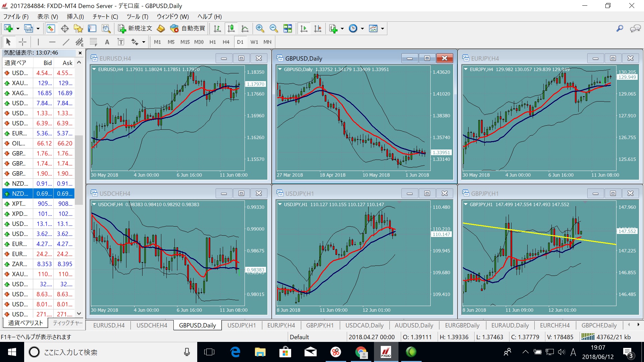
Task: Toggle the Market Watch window icon
Action: point(51,28)
